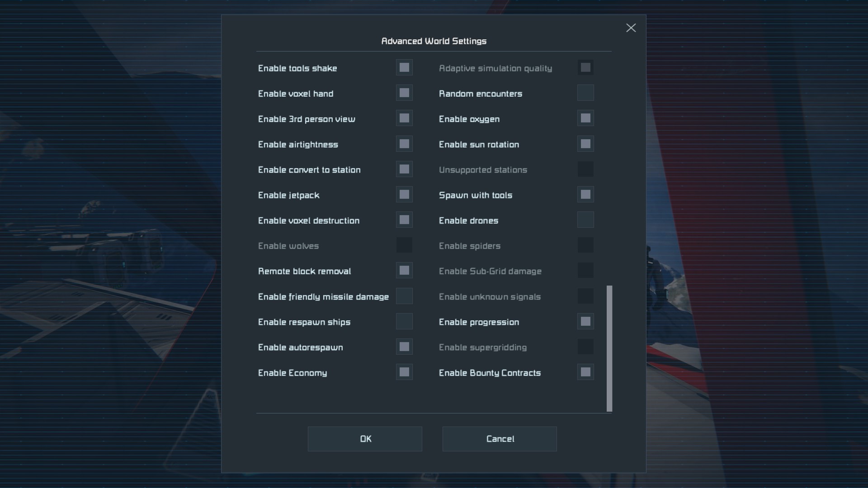Toggle Enable oxygen checkbox
The height and width of the screenshot is (488, 868).
coord(585,118)
